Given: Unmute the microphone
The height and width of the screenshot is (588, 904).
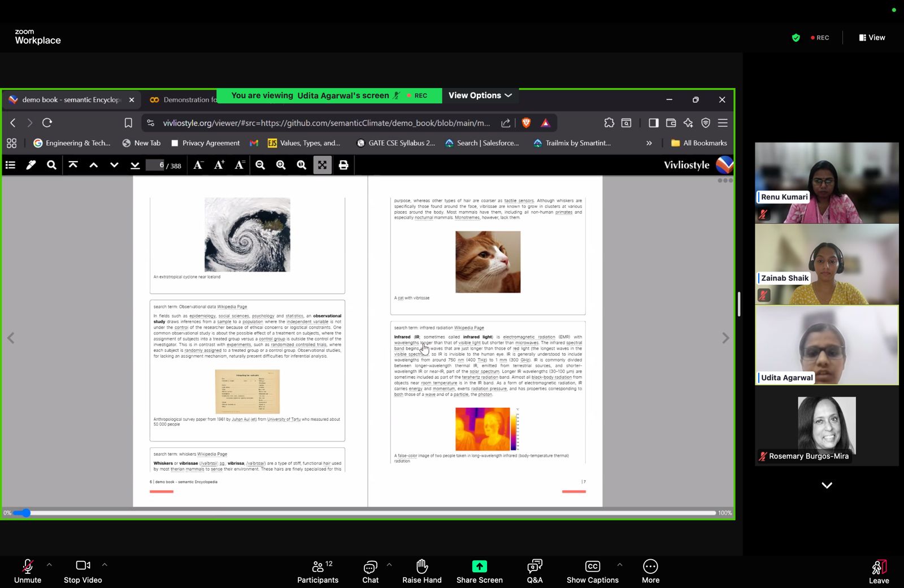Looking at the screenshot, I should [x=27, y=571].
